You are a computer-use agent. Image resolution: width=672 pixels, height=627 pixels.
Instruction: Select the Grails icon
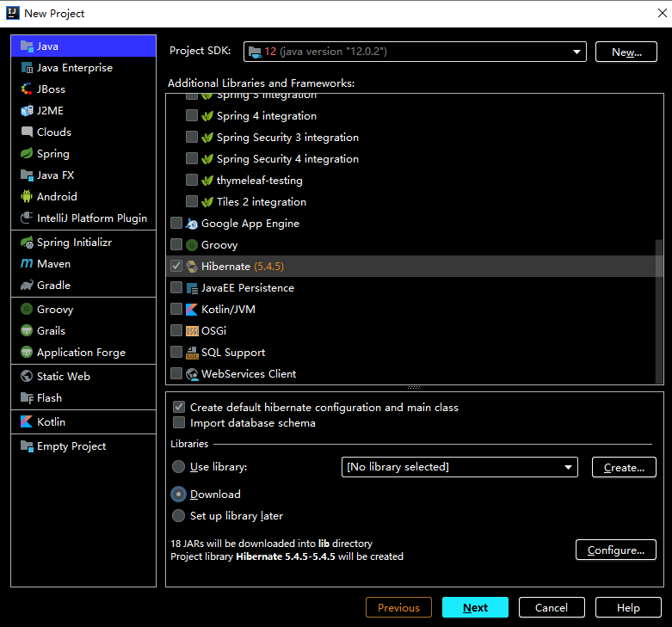(x=27, y=330)
